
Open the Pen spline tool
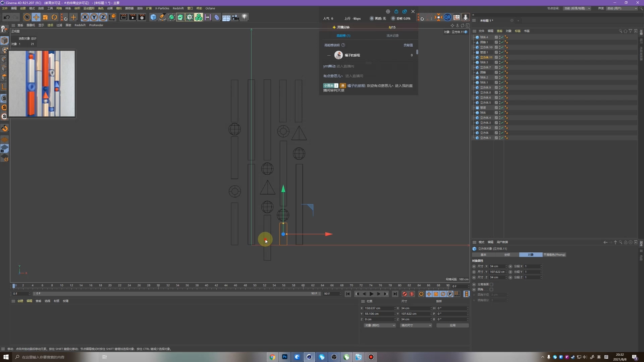[x=162, y=17]
